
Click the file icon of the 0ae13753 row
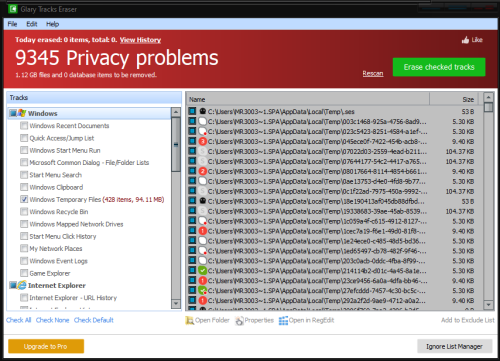pyautogui.click(x=202, y=181)
